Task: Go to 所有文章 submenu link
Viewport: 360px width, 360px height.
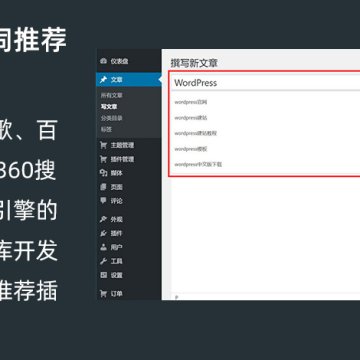Action: coord(112,95)
